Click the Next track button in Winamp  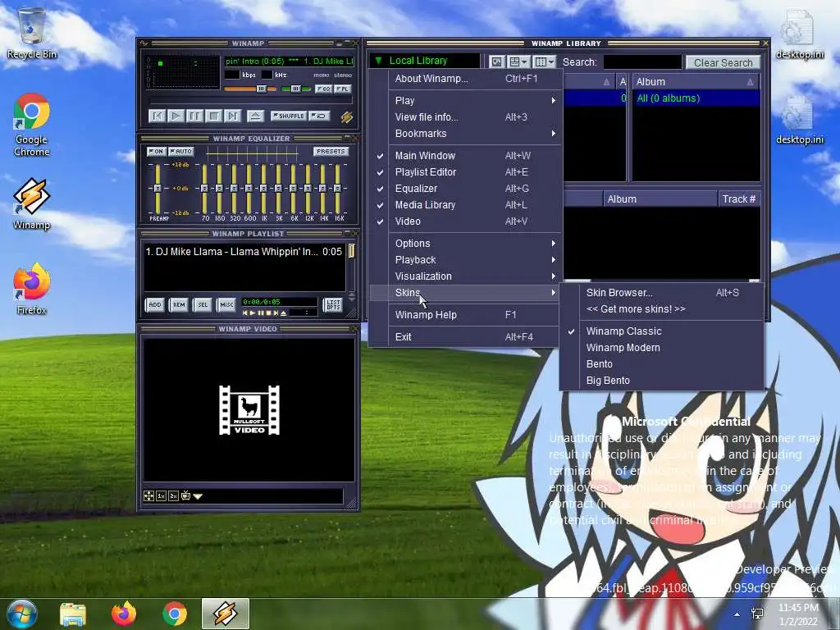click(232, 116)
